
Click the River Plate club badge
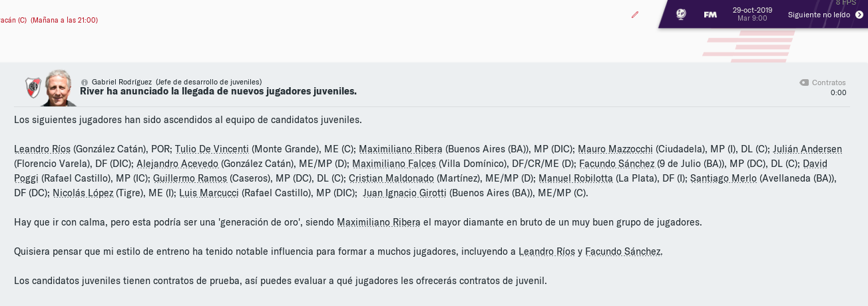[x=33, y=87]
